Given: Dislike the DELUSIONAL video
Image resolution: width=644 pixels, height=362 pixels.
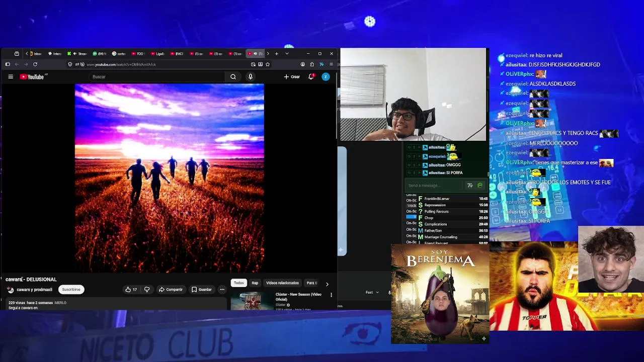Looking at the screenshot, I should [x=146, y=290].
